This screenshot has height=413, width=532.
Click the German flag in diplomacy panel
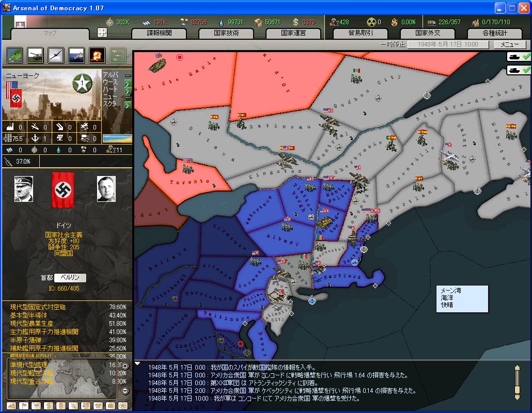click(x=63, y=189)
